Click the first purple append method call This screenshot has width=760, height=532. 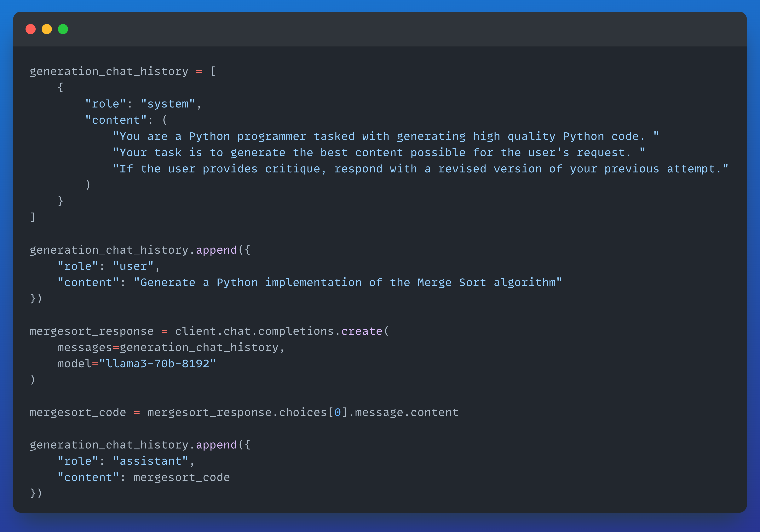[216, 250]
